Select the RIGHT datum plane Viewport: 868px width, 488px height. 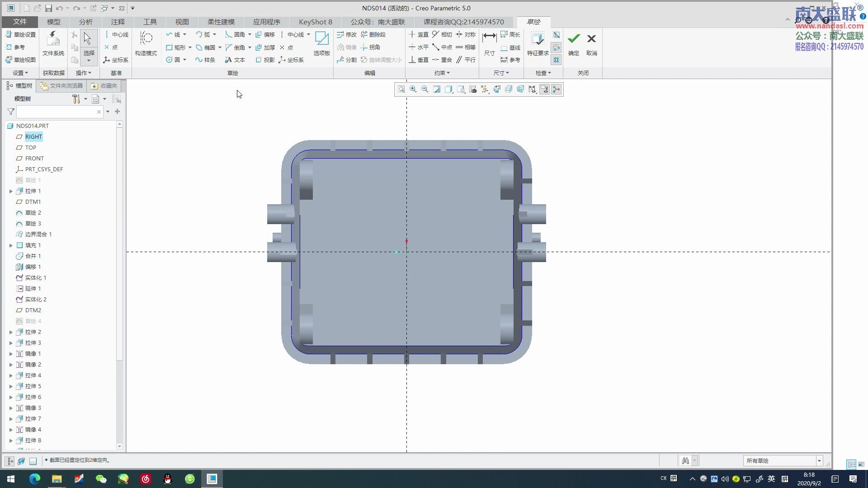point(33,136)
